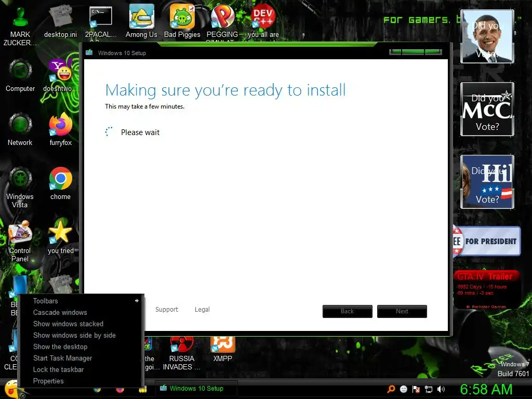532x399 pixels.
Task: Click the GTA:IV Trailer countdown gadget
Action: click(486, 289)
